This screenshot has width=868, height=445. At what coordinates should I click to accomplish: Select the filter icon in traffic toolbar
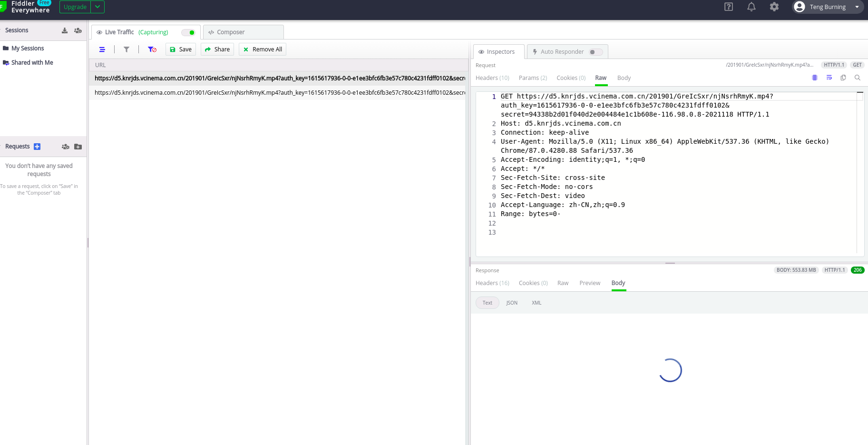(x=126, y=49)
